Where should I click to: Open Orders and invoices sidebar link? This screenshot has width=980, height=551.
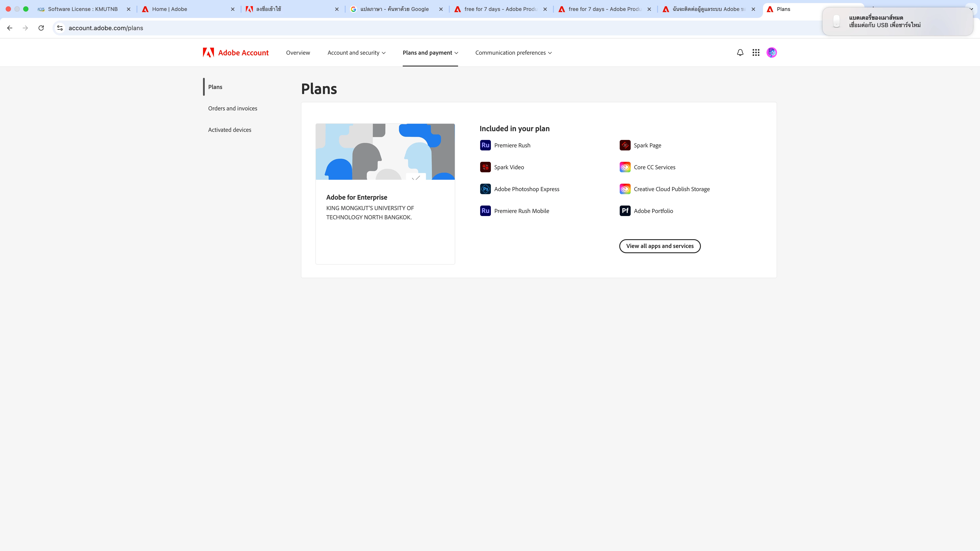pos(233,108)
